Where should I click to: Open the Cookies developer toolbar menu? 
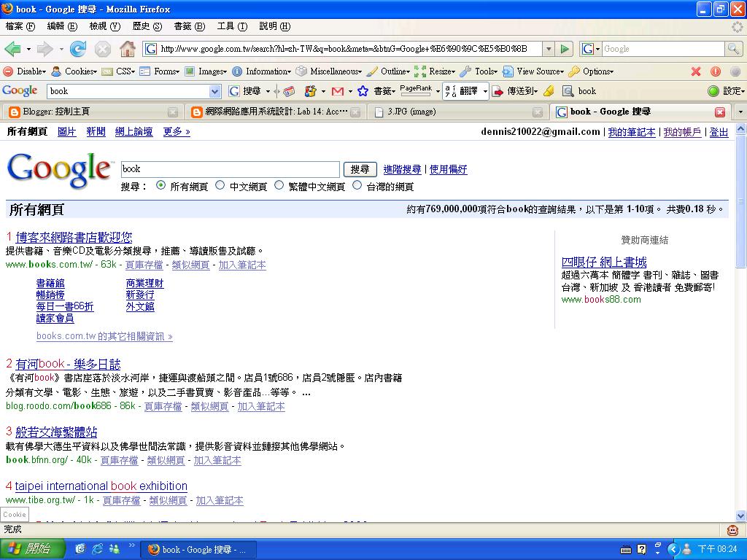(74, 71)
